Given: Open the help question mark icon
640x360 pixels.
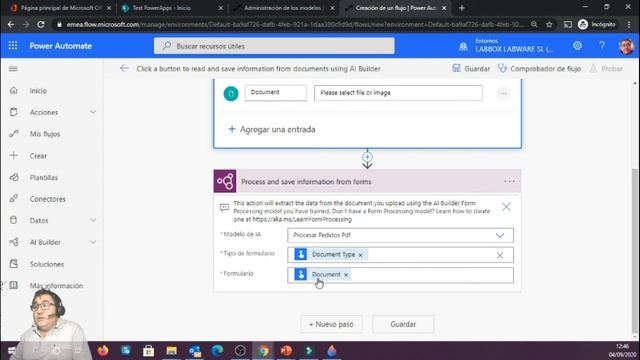Looking at the screenshot, I should coord(602,46).
